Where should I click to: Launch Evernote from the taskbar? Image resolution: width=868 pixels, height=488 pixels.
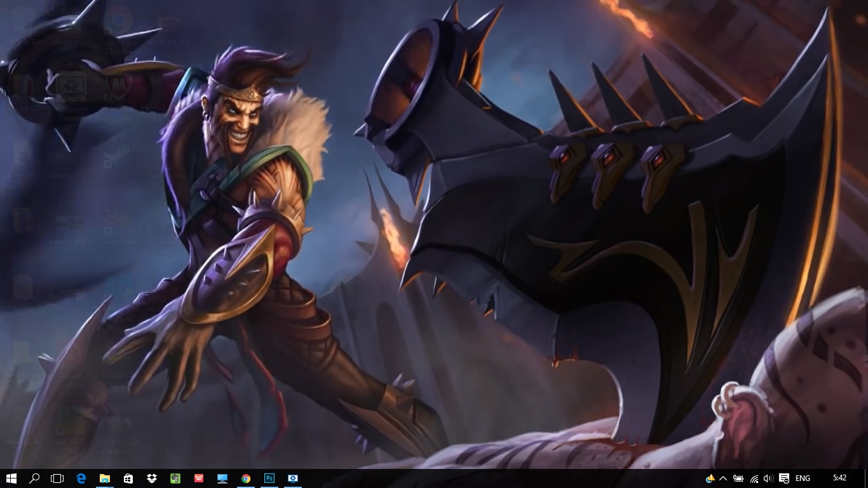(x=175, y=478)
